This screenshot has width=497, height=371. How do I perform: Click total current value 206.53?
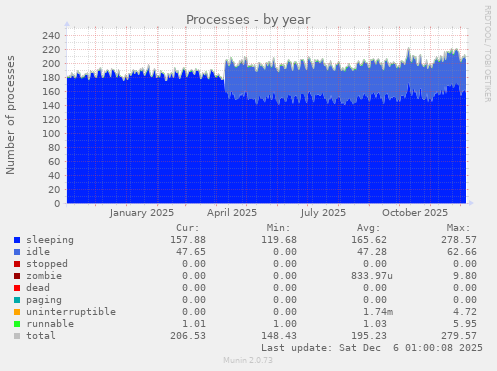188,336
